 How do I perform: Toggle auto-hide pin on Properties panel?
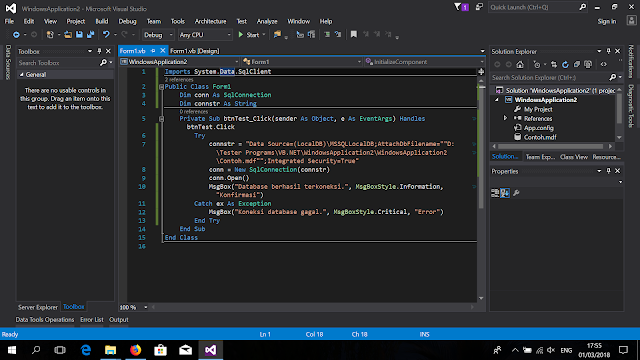[x=609, y=171]
